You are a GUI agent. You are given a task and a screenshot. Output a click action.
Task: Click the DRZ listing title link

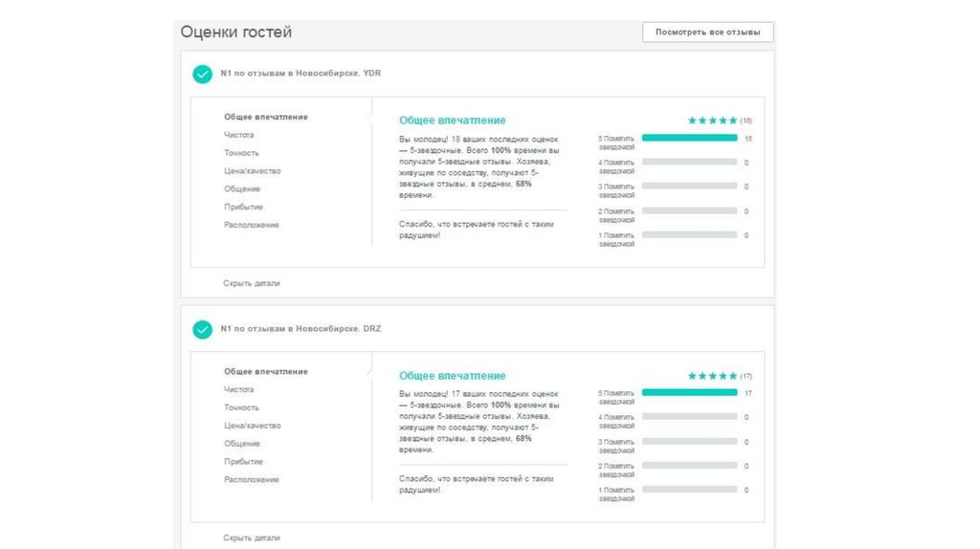pos(301,329)
